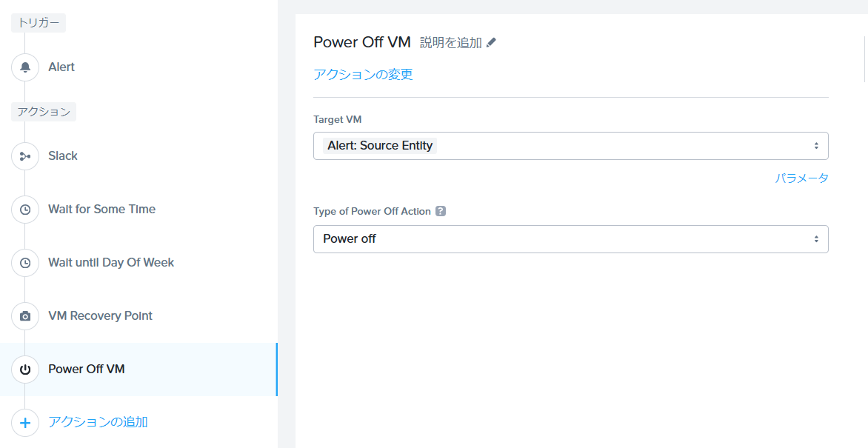The width and height of the screenshot is (868, 448).
Task: Click the Type of Power Off Action label
Action: pyautogui.click(x=372, y=211)
